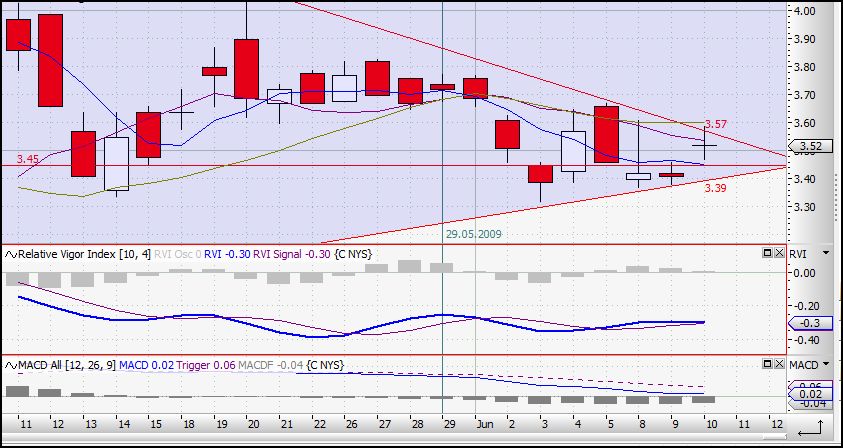Click the {C NYS} symbol in RVI header
843x448 pixels.
(353, 254)
